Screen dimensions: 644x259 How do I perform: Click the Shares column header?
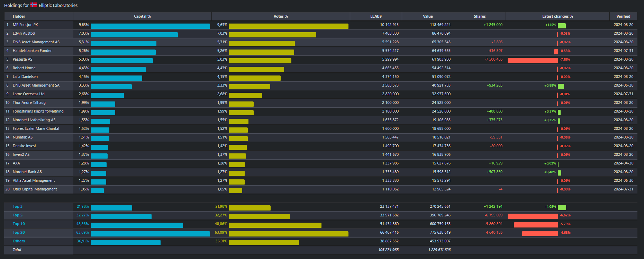point(479,16)
